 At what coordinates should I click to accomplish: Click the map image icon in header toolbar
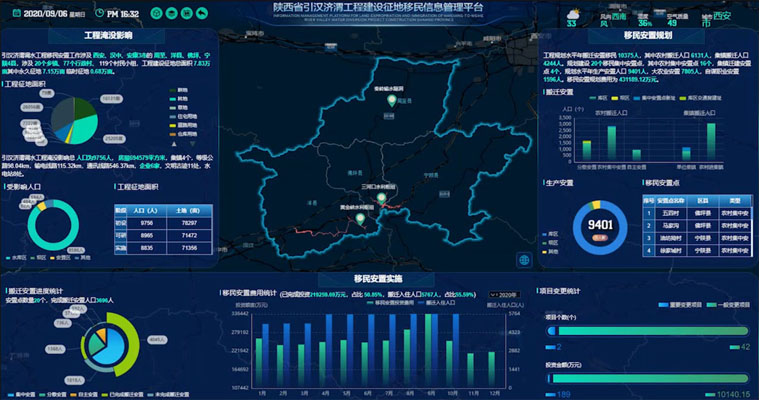pos(187,13)
